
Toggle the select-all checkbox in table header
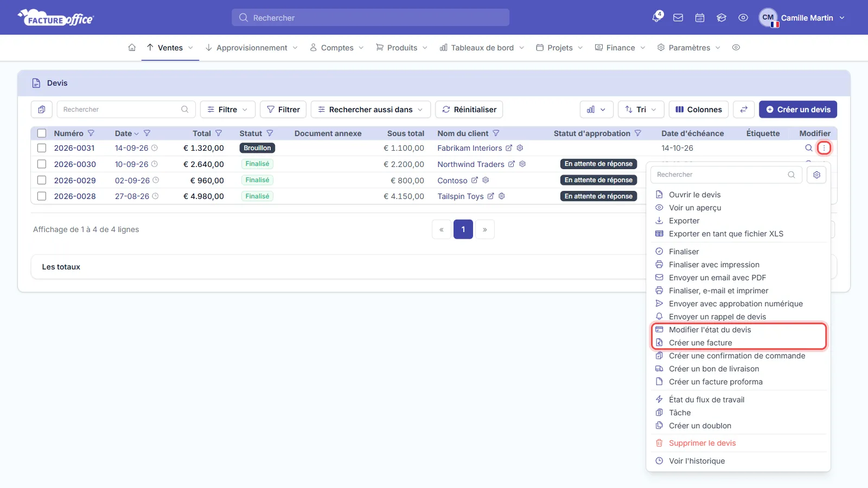pyautogui.click(x=42, y=133)
